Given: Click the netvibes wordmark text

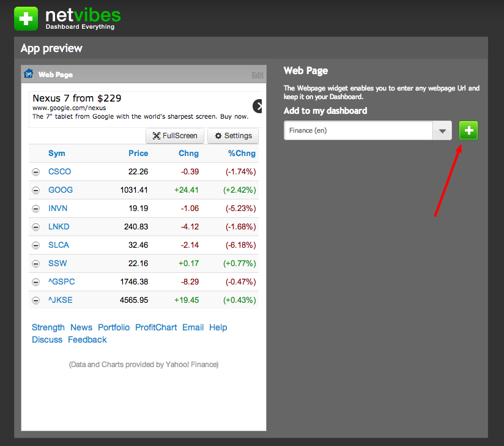Looking at the screenshot, I should tap(83, 15).
